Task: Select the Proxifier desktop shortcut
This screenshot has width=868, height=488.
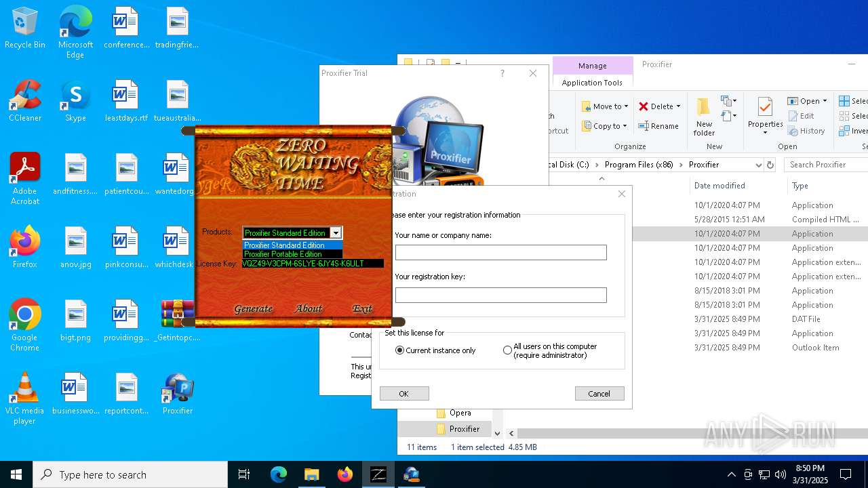Action: (x=178, y=394)
